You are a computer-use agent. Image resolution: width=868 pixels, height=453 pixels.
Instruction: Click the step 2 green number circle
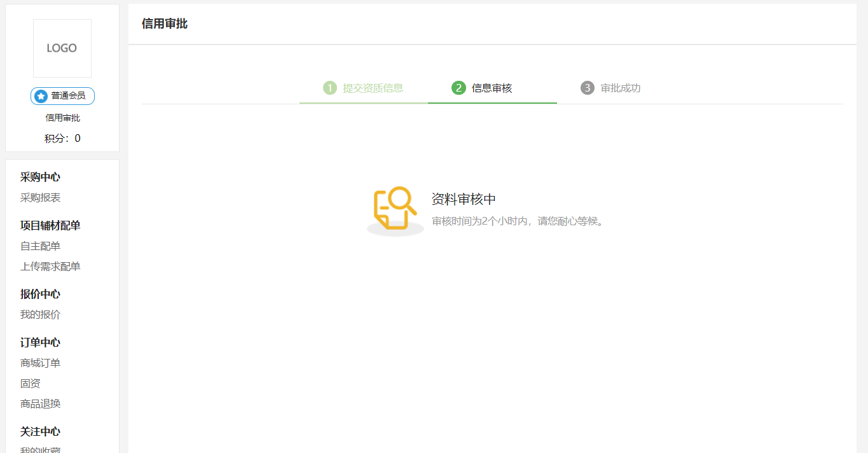tap(458, 88)
